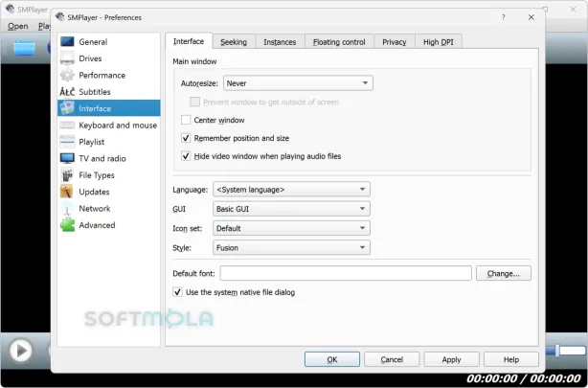This screenshot has width=588, height=388.
Task: Switch to the Floating control tab
Action: click(339, 41)
